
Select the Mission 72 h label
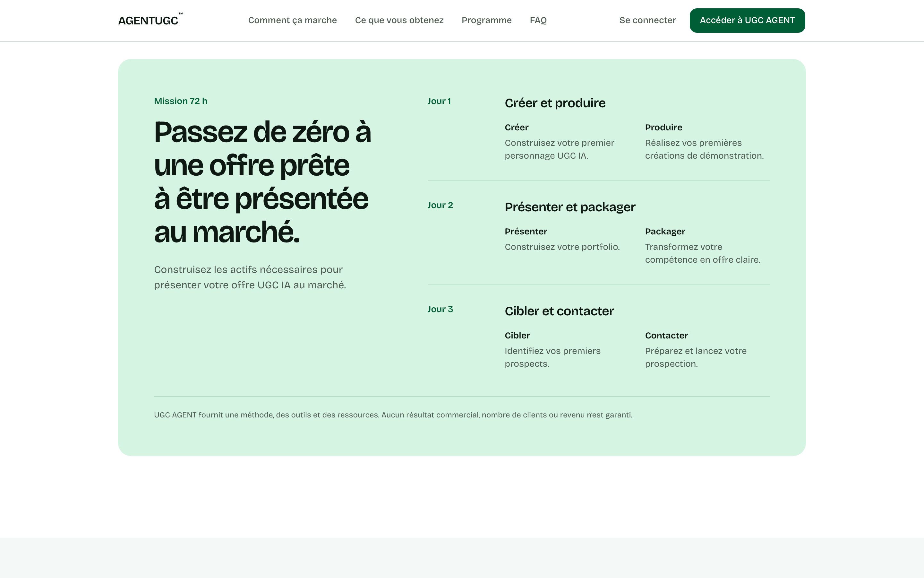[x=181, y=101]
